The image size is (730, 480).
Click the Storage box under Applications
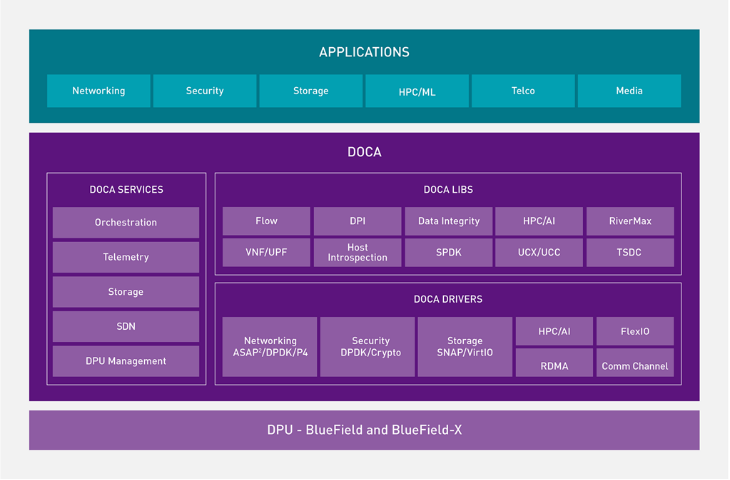(310, 91)
